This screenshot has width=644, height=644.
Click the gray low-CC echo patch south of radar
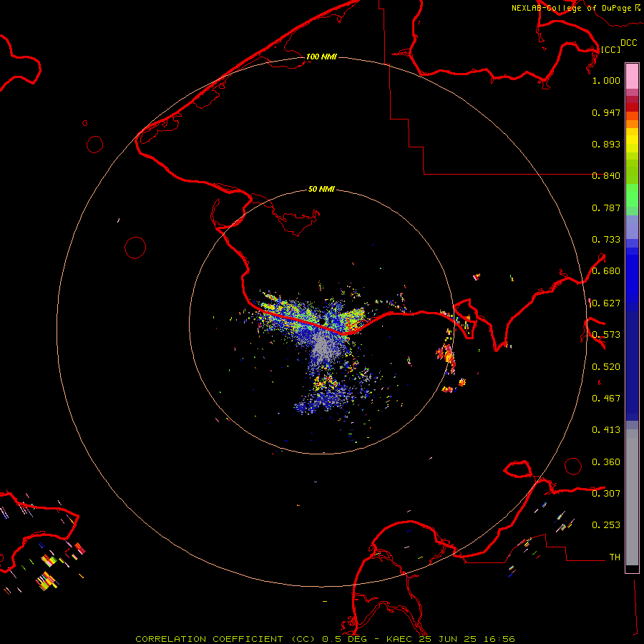[x=323, y=348]
